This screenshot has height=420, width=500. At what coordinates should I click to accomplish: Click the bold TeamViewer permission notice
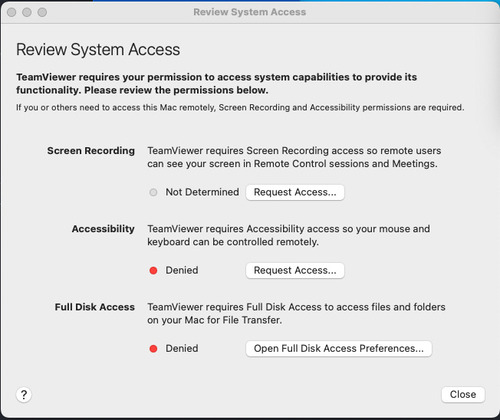click(x=217, y=83)
